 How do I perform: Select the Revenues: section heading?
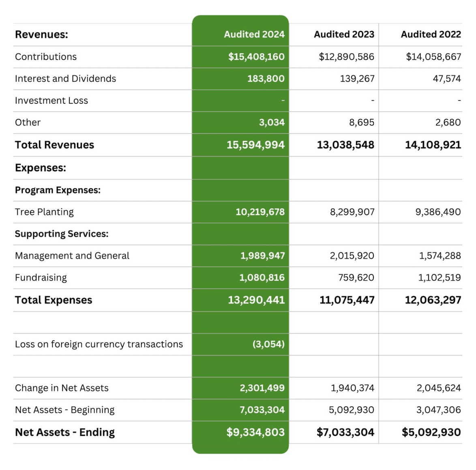pos(41,34)
